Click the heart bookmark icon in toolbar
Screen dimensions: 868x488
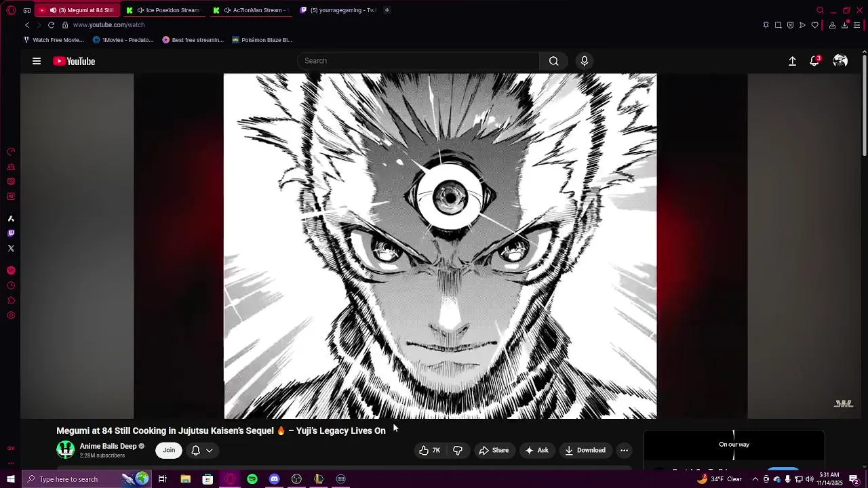tap(814, 25)
